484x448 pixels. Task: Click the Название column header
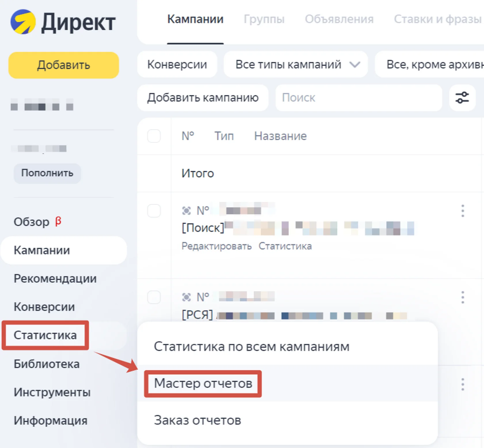pyautogui.click(x=280, y=136)
